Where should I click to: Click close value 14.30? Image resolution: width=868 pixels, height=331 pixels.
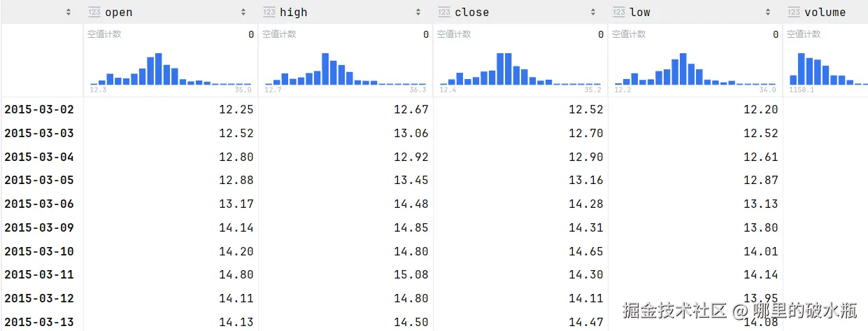[x=586, y=274]
